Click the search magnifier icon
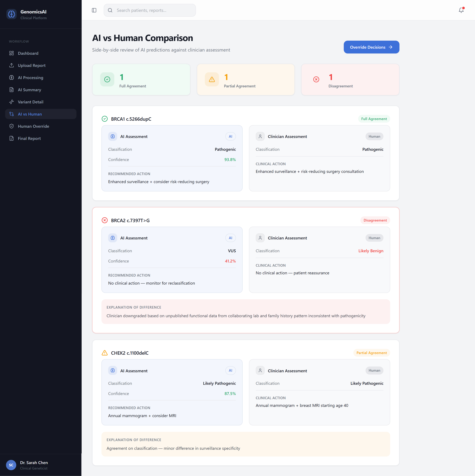Image resolution: width=475 pixels, height=476 pixels. (110, 10)
